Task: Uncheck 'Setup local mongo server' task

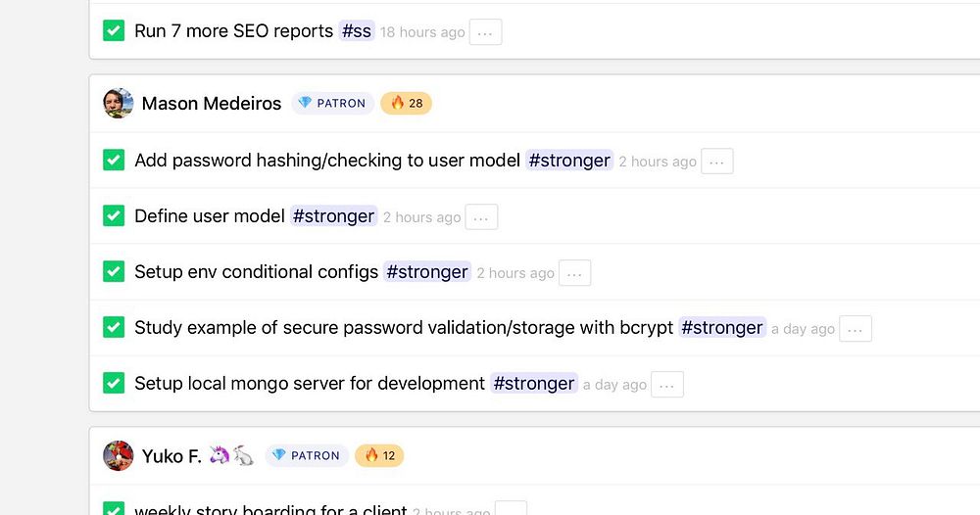Action: pos(114,384)
